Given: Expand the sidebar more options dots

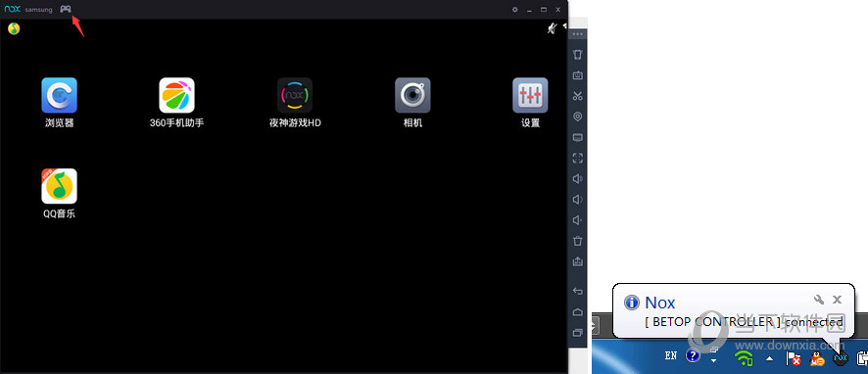Looking at the screenshot, I should tap(577, 34).
